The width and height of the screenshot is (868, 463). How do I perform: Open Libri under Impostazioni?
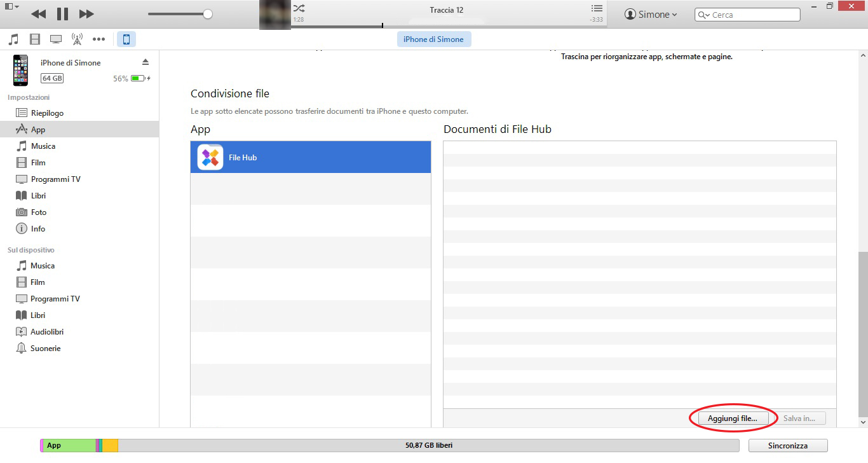click(x=79, y=195)
